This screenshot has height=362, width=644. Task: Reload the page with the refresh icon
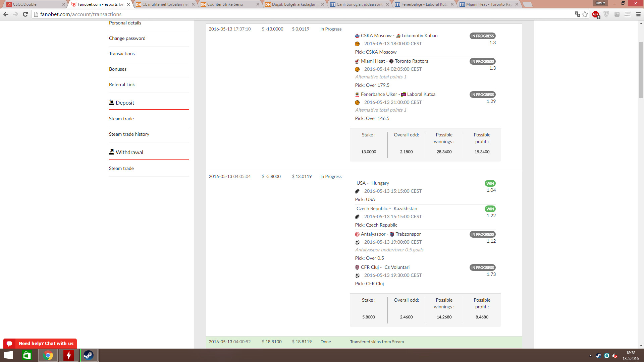[25, 14]
